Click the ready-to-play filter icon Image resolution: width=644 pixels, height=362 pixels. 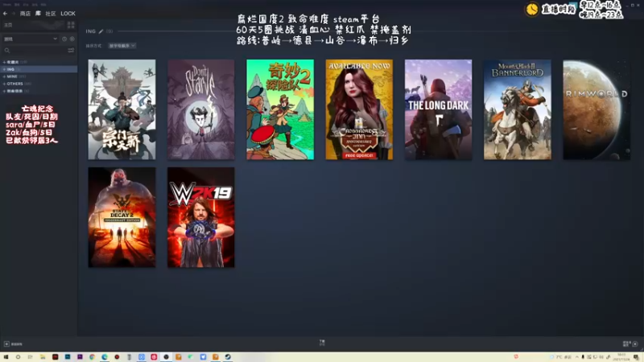click(72, 39)
